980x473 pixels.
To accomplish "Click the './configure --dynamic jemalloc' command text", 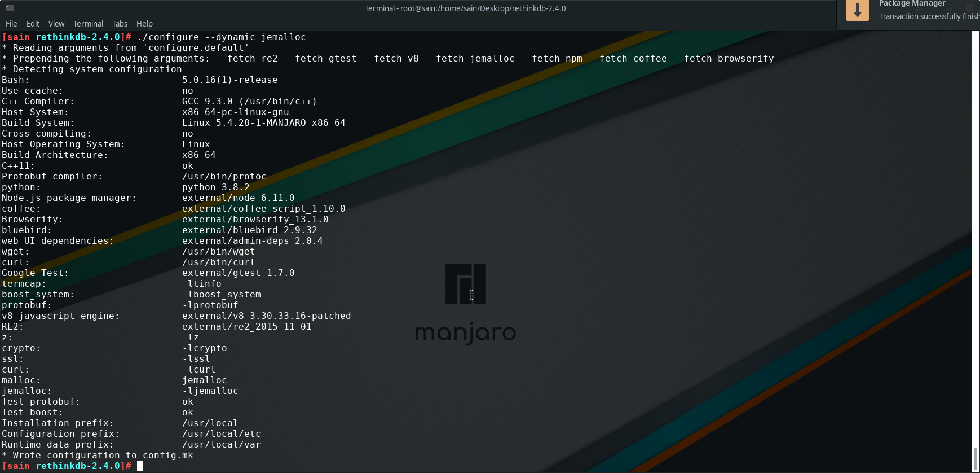I will point(221,37).
